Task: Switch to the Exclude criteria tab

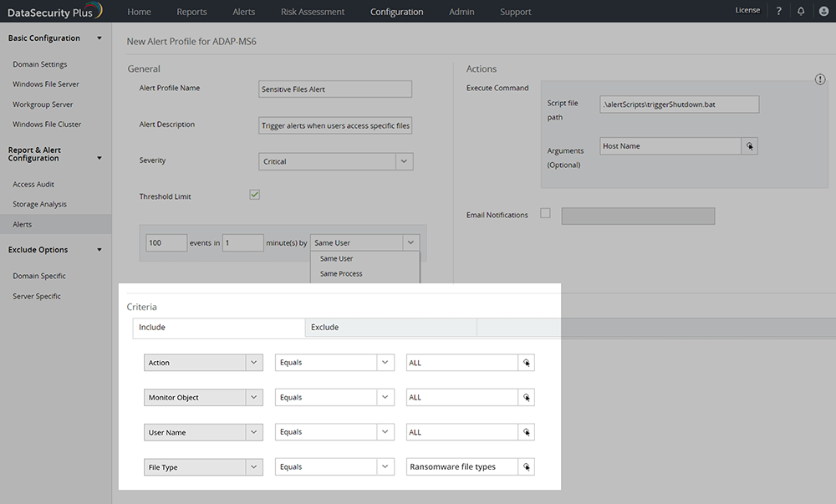Action: click(x=390, y=328)
